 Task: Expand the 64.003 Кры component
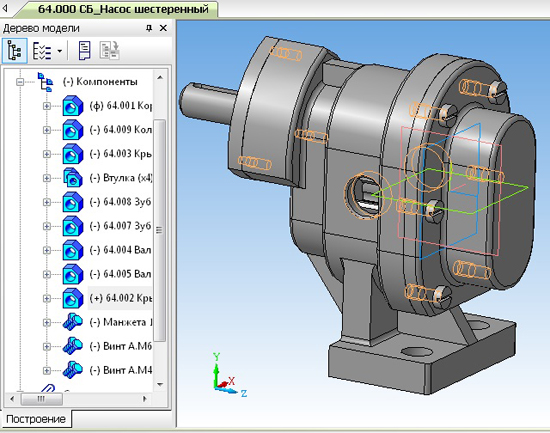(47, 154)
